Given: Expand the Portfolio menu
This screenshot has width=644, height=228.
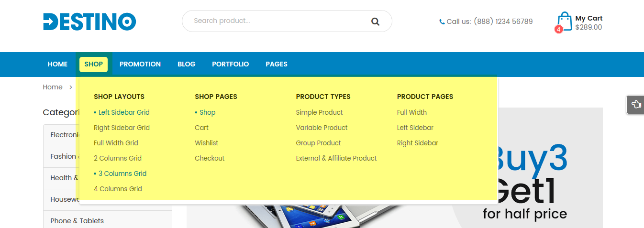Looking at the screenshot, I should (231, 64).
